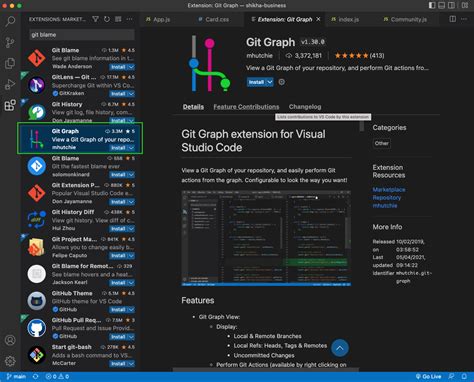Expand Install options for GitLens extension
The height and width of the screenshot is (382, 474).
[x=131, y=94]
